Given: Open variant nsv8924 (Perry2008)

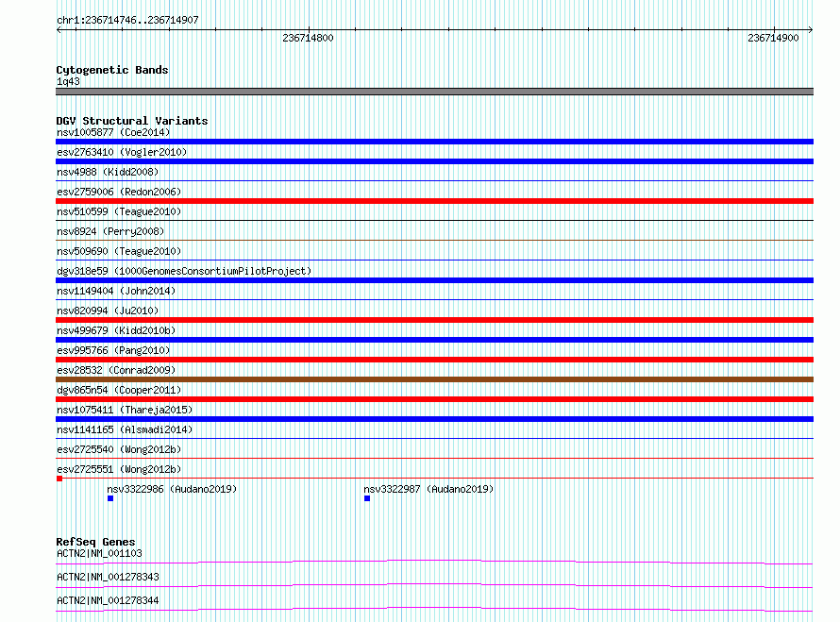Looking at the screenshot, I should [x=110, y=231].
